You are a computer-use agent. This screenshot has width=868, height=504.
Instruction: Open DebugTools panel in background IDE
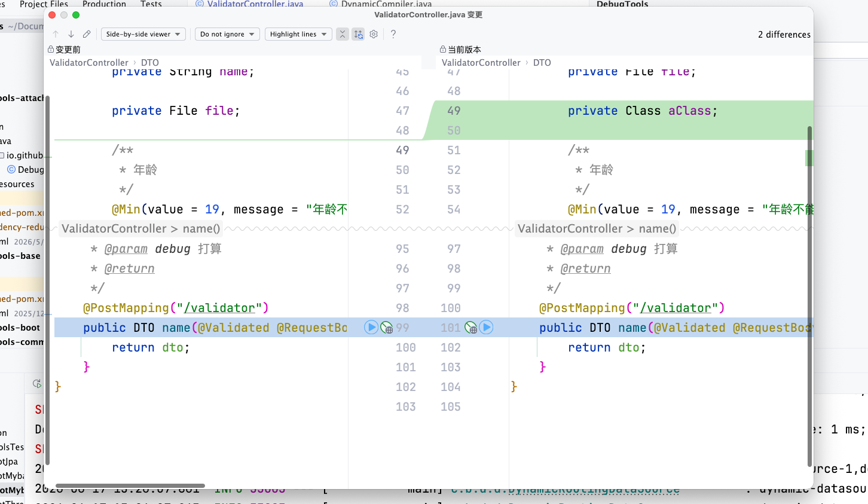click(622, 4)
